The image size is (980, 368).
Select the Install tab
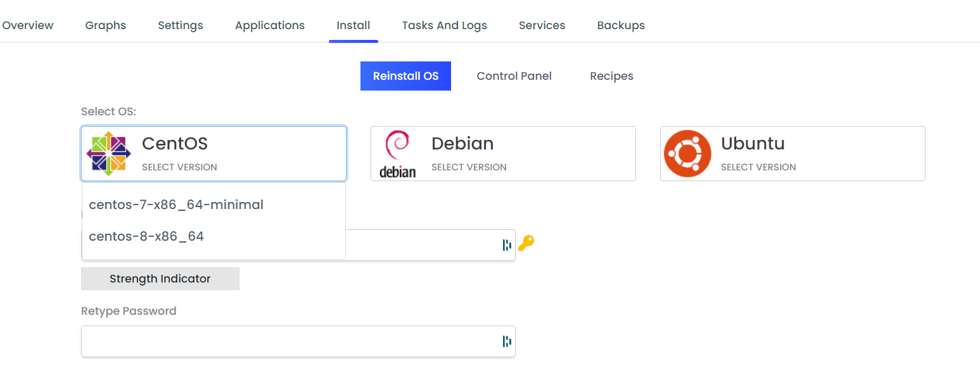[353, 25]
